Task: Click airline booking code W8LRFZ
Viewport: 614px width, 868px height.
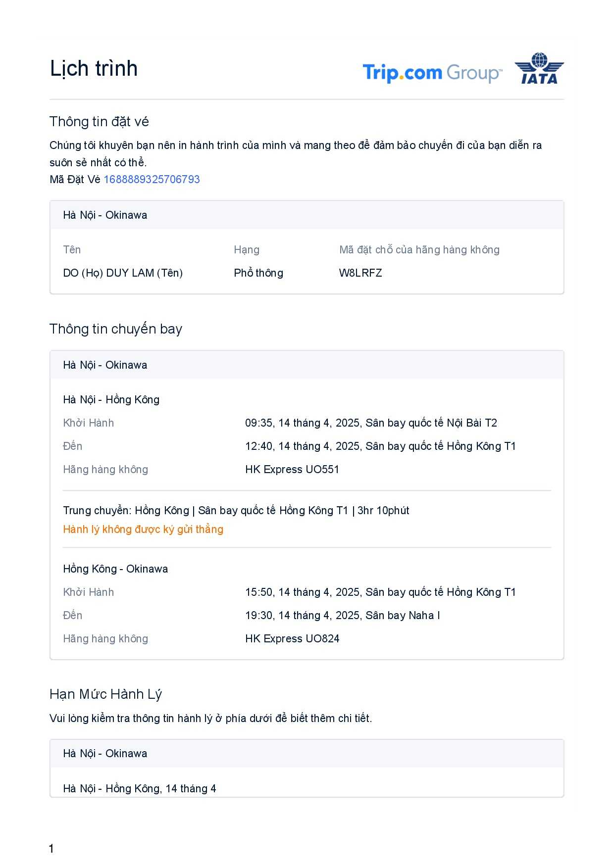Action: (360, 273)
